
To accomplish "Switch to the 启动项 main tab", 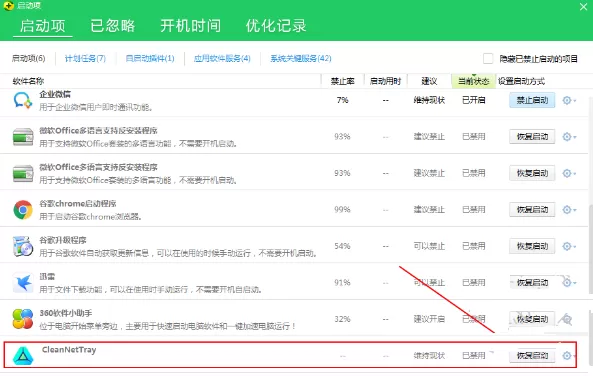I will (43, 26).
